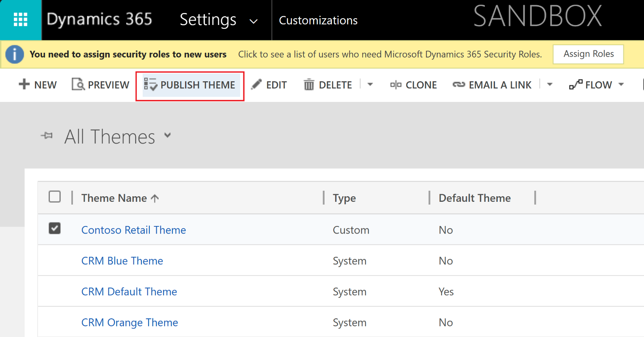Screen dimensions: 644x337
Task: Click the Delete trash can icon
Action: click(x=309, y=84)
